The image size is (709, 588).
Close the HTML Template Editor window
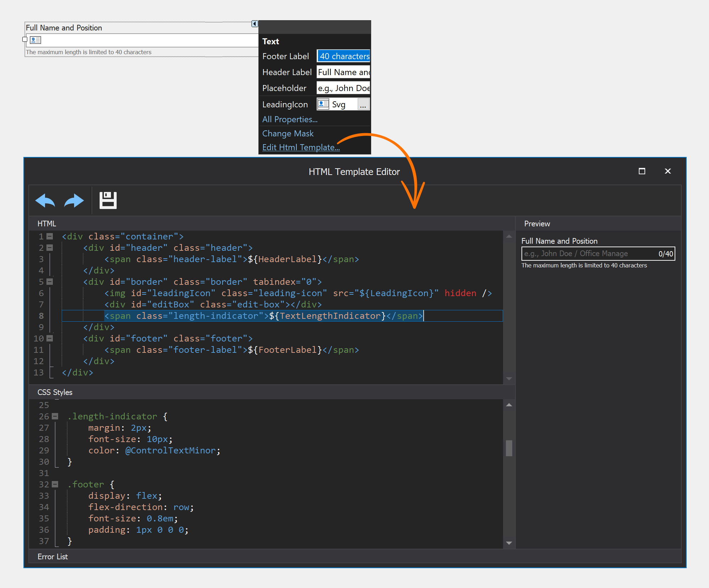coord(668,171)
